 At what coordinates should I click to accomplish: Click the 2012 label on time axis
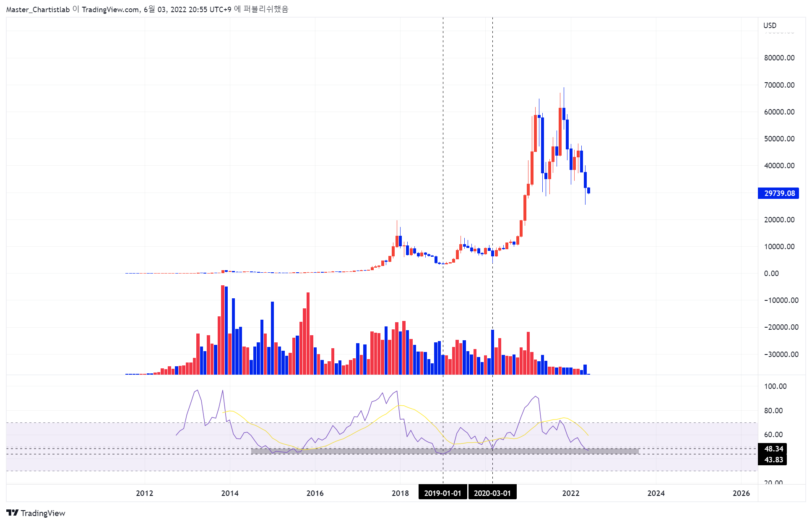(145, 493)
